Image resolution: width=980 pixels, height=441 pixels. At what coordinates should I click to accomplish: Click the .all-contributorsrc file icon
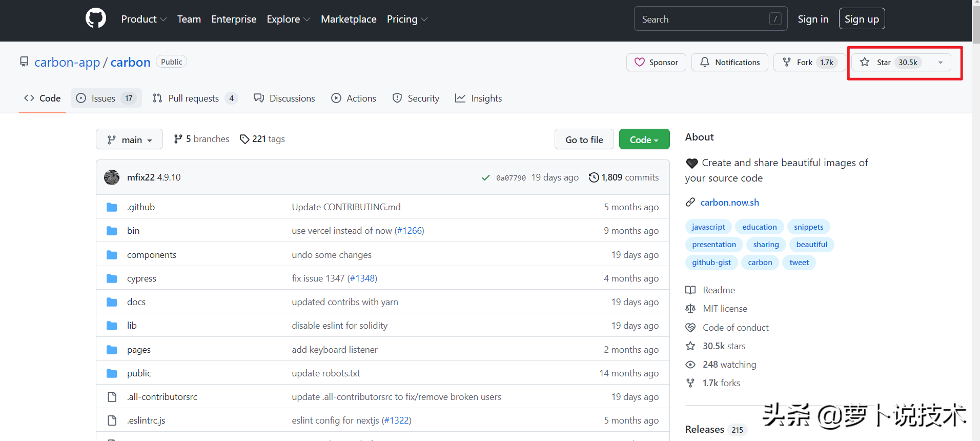click(x=112, y=397)
